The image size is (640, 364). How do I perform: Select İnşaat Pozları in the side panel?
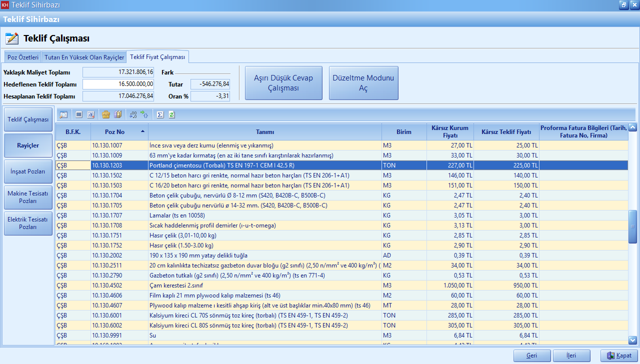coord(28,171)
